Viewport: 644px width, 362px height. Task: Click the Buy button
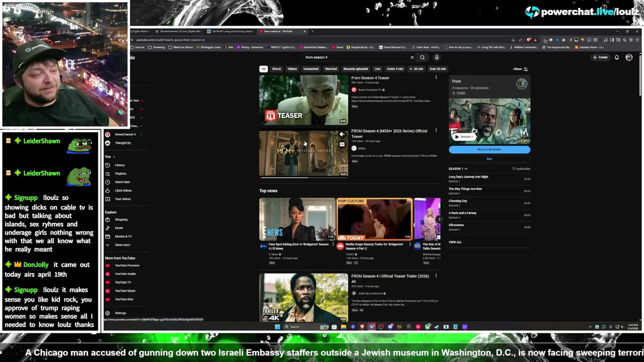tap(490, 159)
